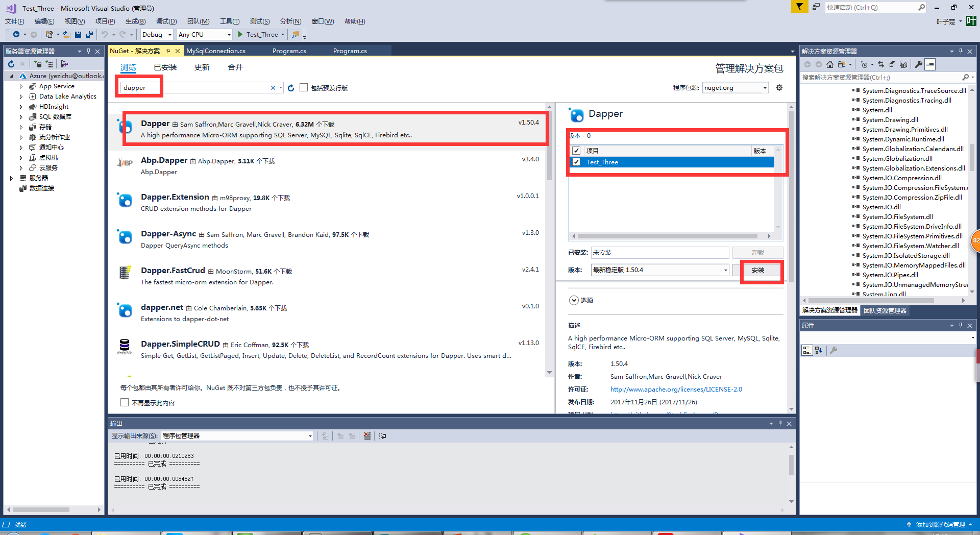Click the Solution Explorer home icon
The image size is (980, 535).
(x=830, y=64)
